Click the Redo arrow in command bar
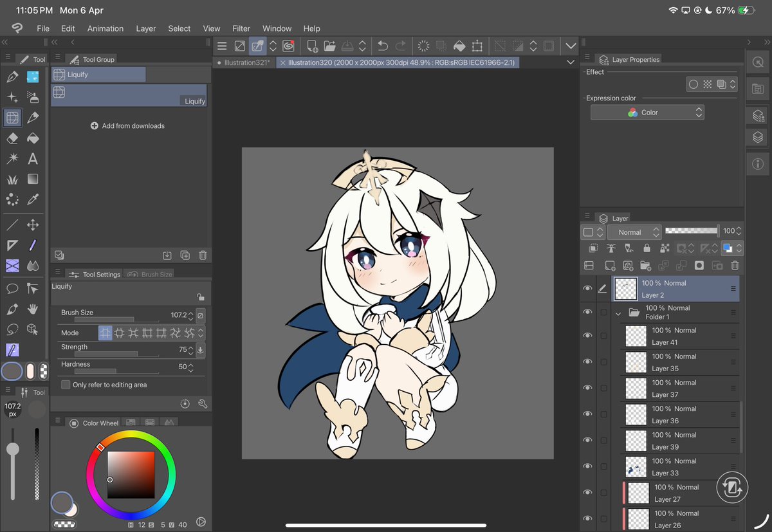Screen dimensions: 772x532 (401, 46)
